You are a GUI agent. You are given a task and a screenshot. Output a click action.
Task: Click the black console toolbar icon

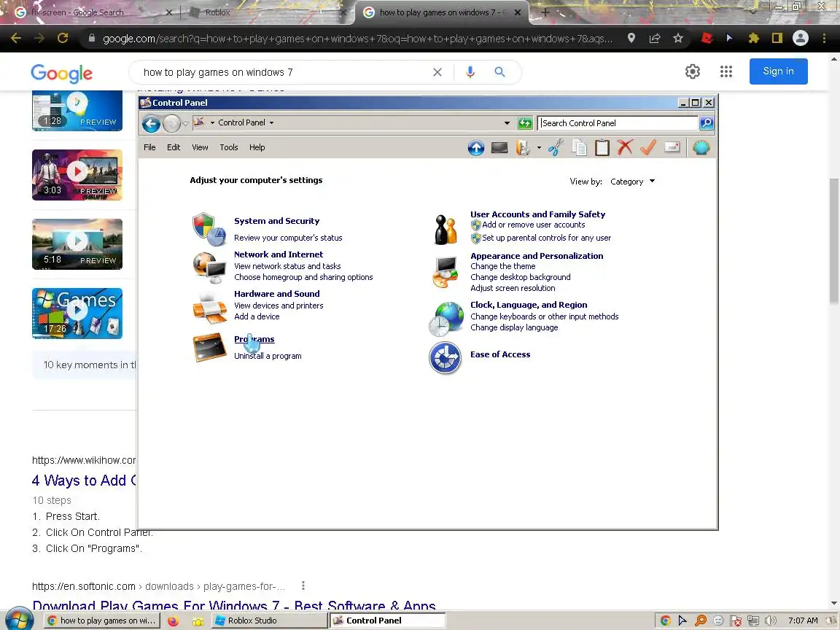point(499,147)
